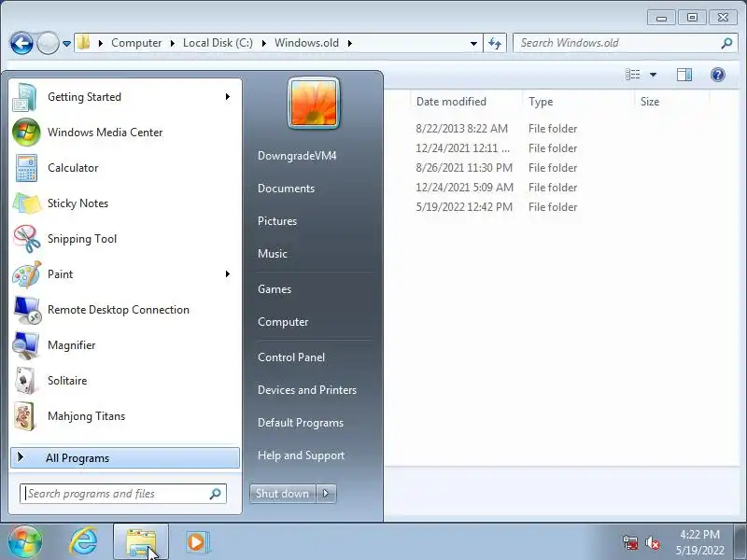Open Sticky Notes icon

[26, 203]
